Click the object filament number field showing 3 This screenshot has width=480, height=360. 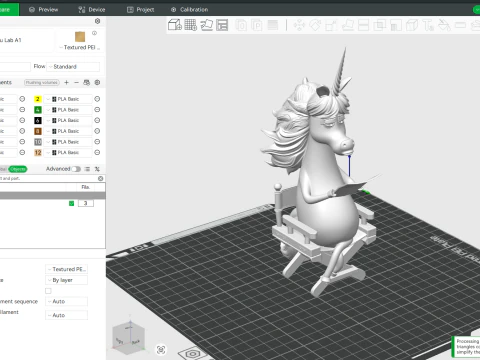(x=86, y=203)
